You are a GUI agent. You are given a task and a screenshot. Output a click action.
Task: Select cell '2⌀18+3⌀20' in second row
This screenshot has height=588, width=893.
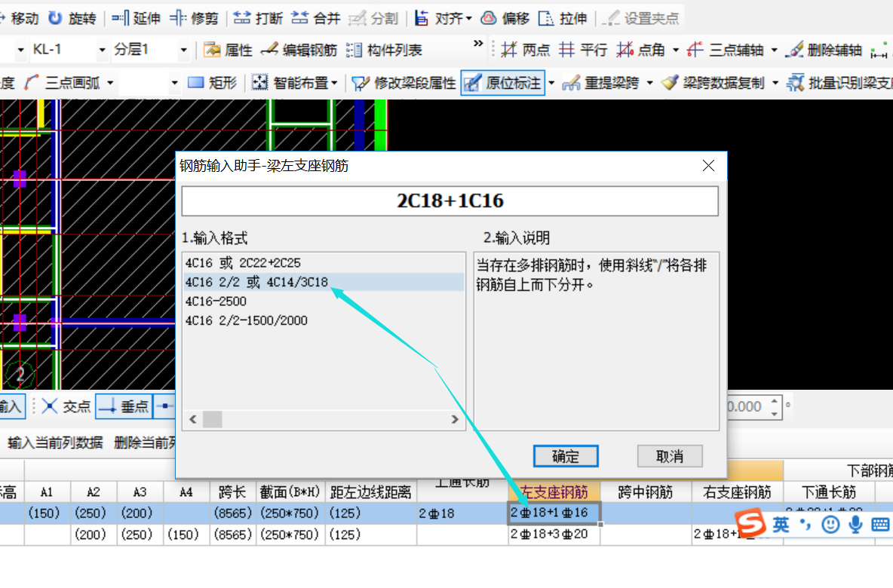554,534
